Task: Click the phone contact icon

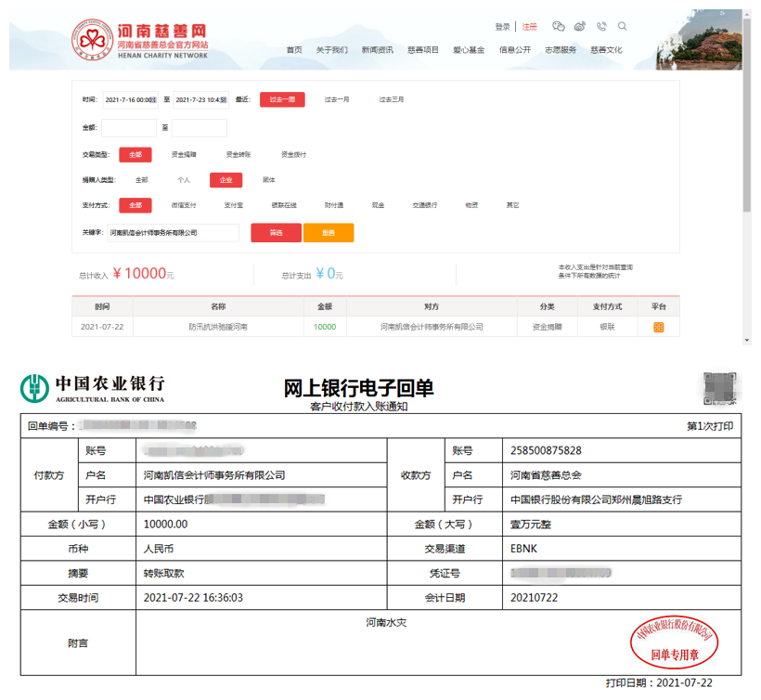Action: pos(601,27)
